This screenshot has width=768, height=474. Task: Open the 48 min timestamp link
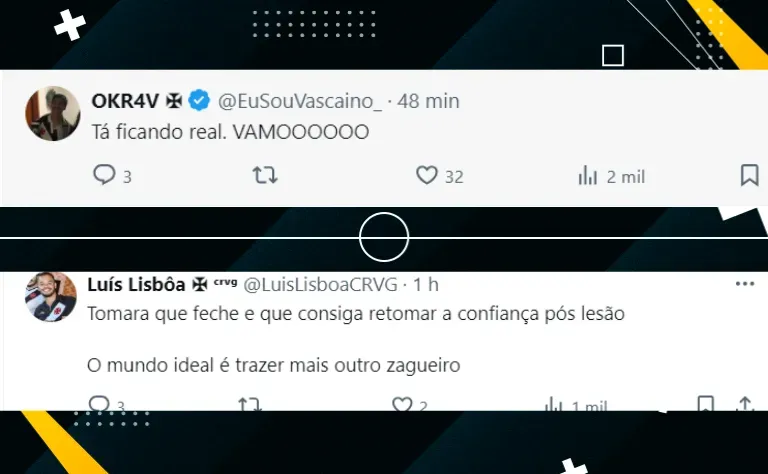tap(429, 101)
